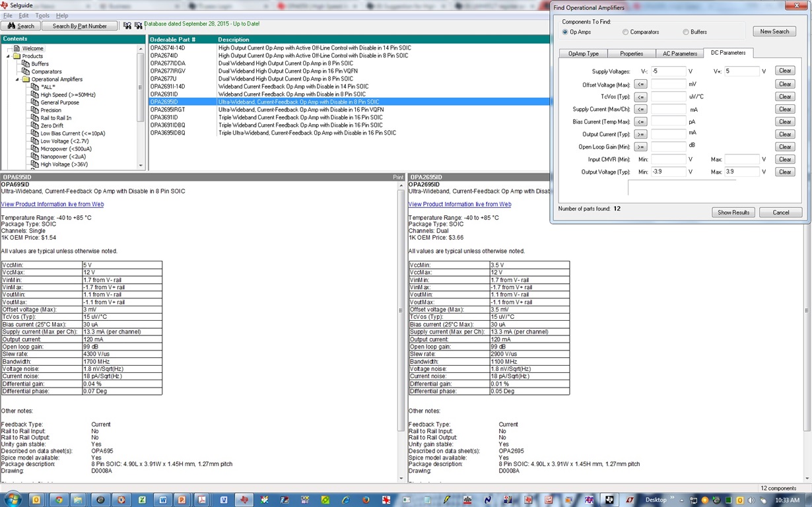Open OPA2695ID product information web link
Screen dimensions: 812x507
point(459,204)
